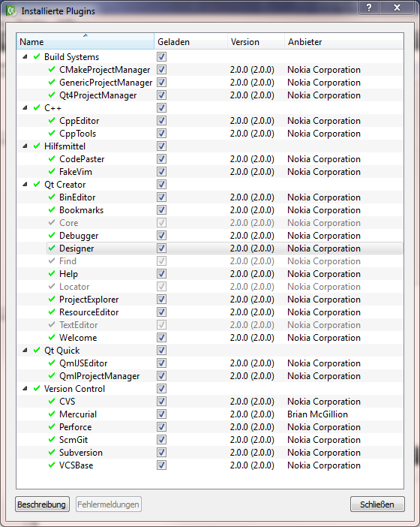The image size is (420, 527).
Task: Close dialog with Schließen button
Action: point(377,504)
